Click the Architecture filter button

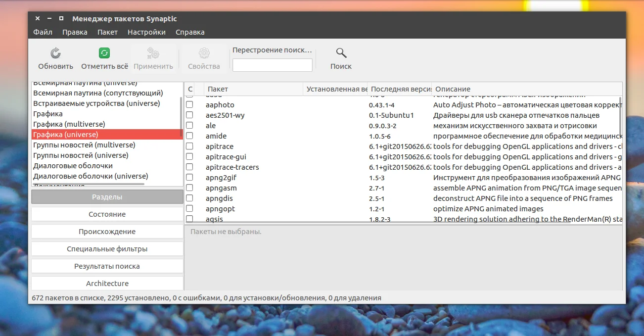click(x=107, y=284)
